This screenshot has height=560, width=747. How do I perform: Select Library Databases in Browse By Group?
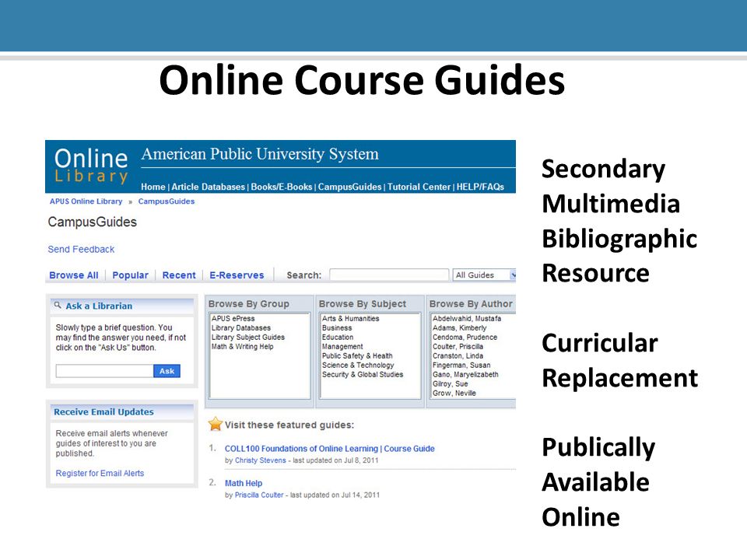coord(241,328)
